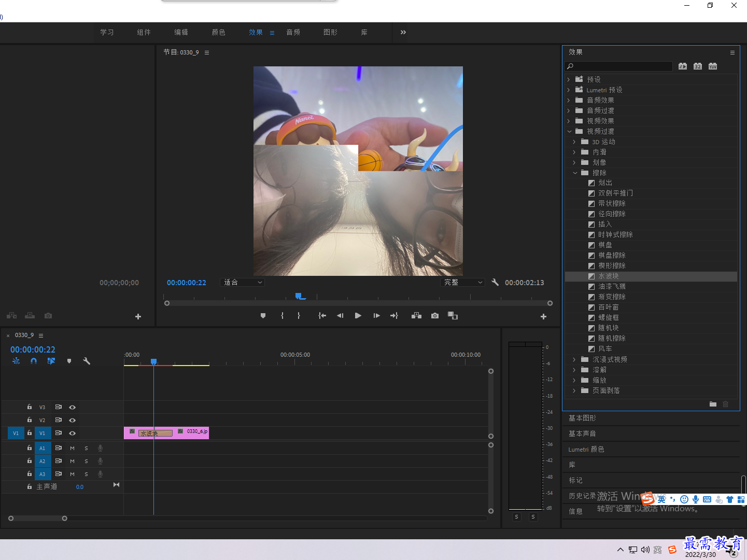The width and height of the screenshot is (747, 560).
Task: Click the 32-bit color effects filter icon
Action: (698, 66)
